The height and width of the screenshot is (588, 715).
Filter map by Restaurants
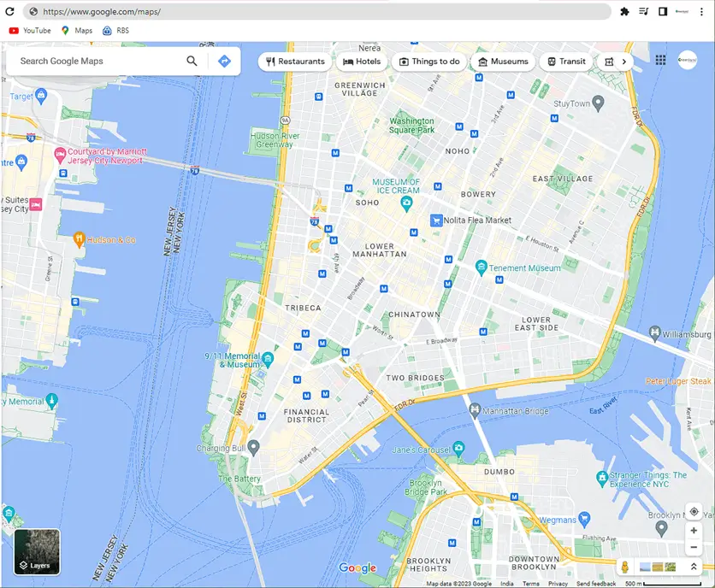pos(295,62)
